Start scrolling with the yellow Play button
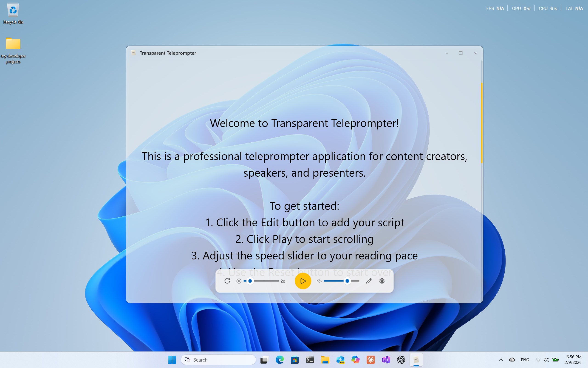Screen dimensions: 588x368 click(303, 281)
